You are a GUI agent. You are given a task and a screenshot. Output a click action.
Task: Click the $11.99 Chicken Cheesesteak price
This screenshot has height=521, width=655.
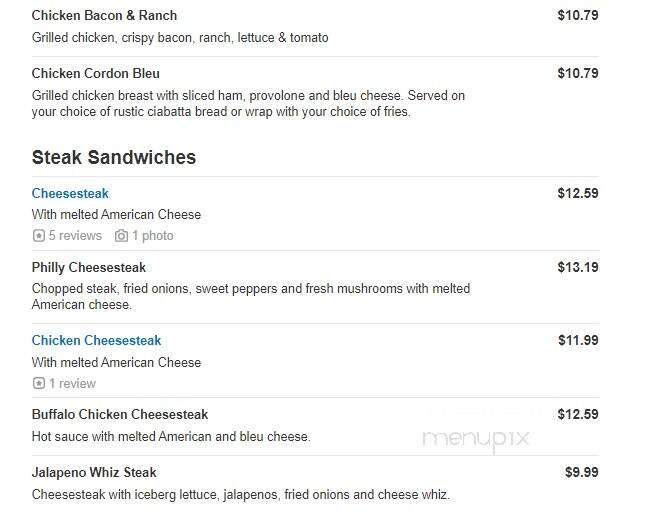tap(578, 341)
